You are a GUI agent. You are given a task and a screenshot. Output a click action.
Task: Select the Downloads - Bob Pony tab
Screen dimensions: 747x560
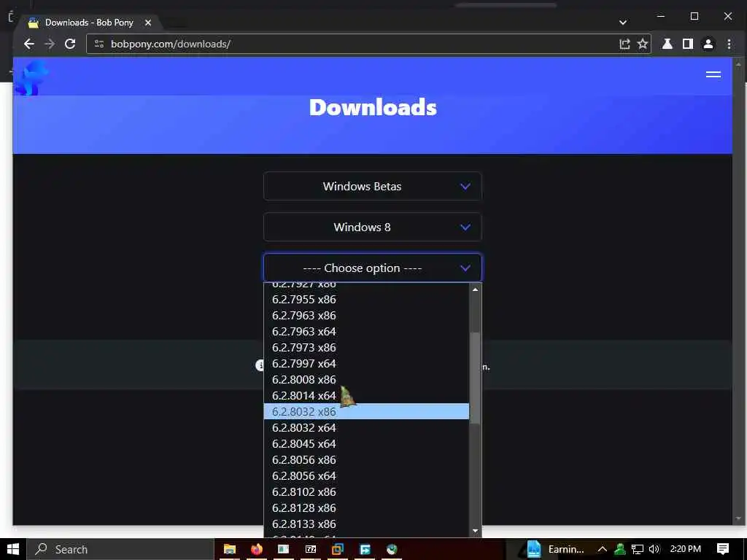[89, 23]
